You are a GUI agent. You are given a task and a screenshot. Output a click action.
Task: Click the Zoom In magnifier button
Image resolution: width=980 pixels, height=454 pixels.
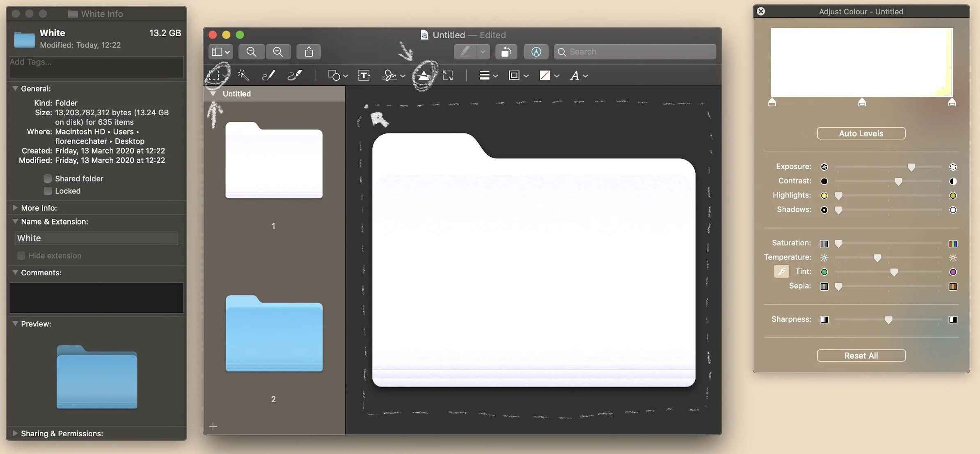point(278,52)
